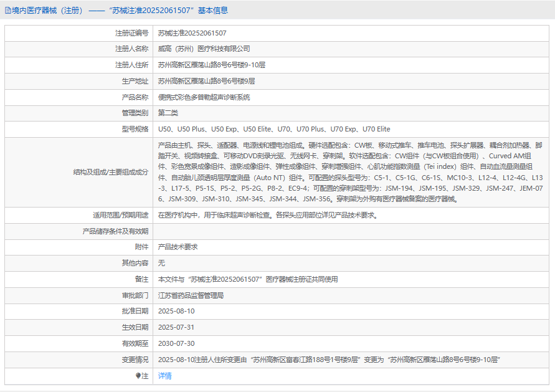Select attachment value 产品技术要求
Viewport: 555px width, 392px height.
pyautogui.click(x=178, y=247)
